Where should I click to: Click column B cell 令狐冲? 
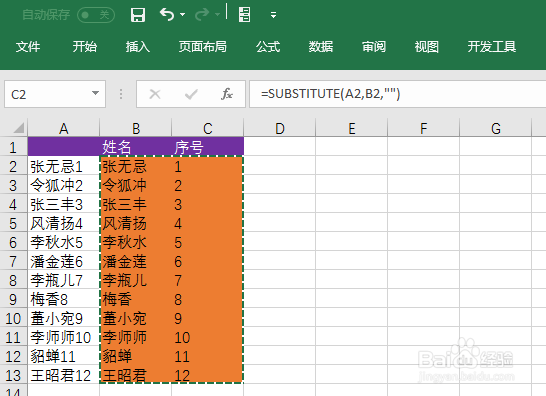(x=135, y=185)
